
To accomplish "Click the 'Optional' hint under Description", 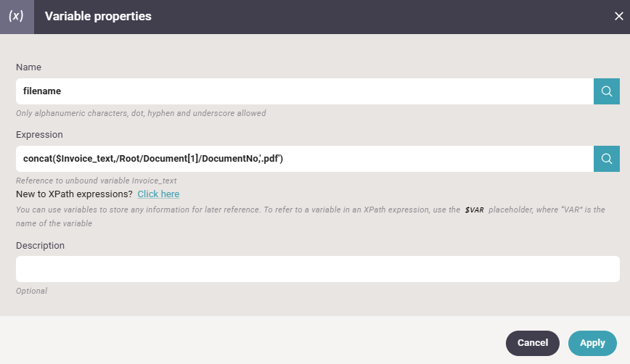I will coord(32,291).
